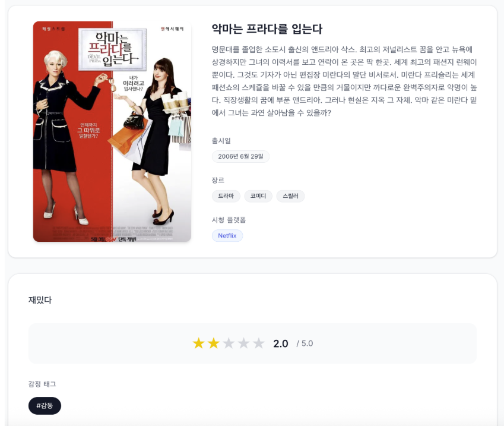This screenshot has height=426, width=504.
Task: Click the 재밌다 review heading
Action: pyautogui.click(x=40, y=300)
